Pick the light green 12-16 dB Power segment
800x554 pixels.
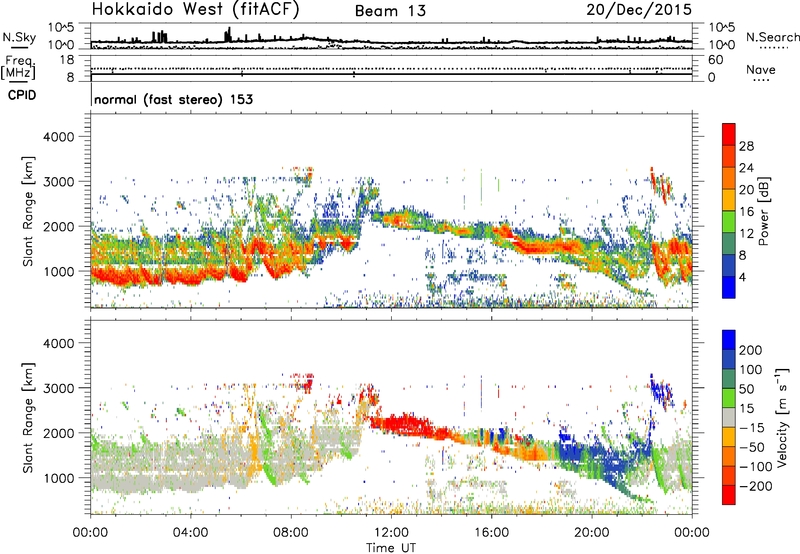coord(729,221)
